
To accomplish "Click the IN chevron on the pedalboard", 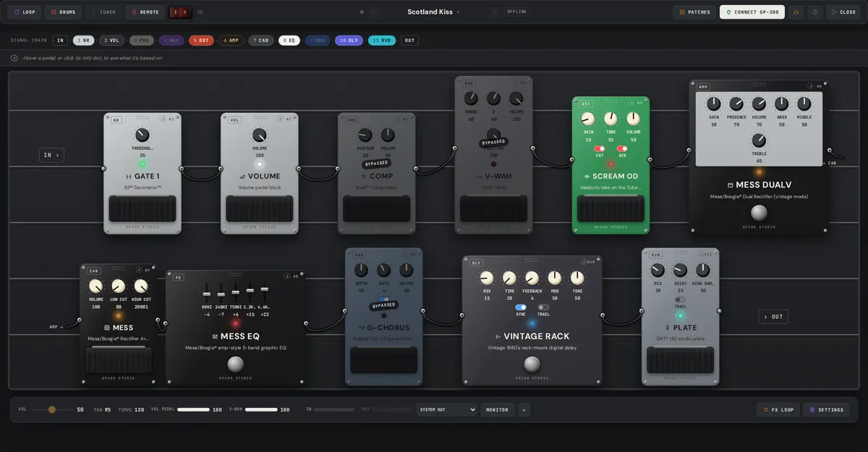I will pyautogui.click(x=51, y=155).
